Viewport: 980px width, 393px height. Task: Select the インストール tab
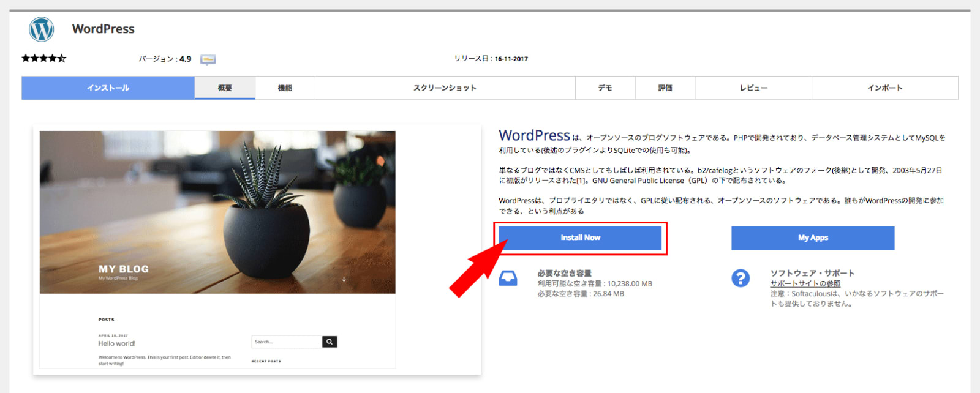pyautogui.click(x=108, y=88)
